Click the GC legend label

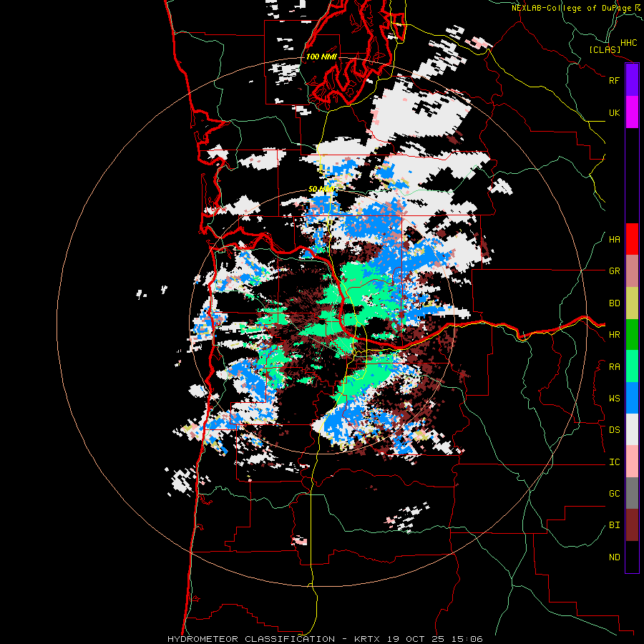[614, 494]
